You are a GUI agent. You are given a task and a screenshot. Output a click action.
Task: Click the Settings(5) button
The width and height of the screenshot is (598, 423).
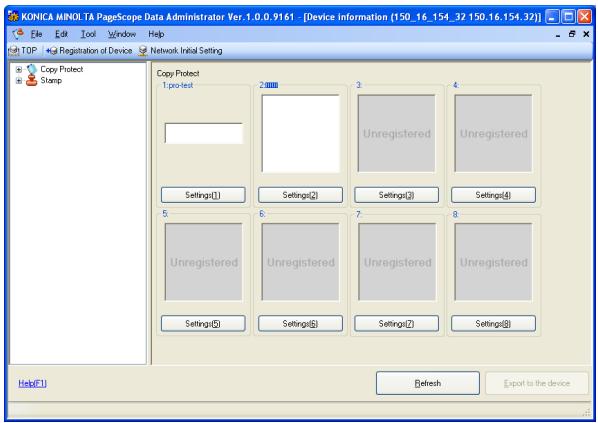[203, 323]
